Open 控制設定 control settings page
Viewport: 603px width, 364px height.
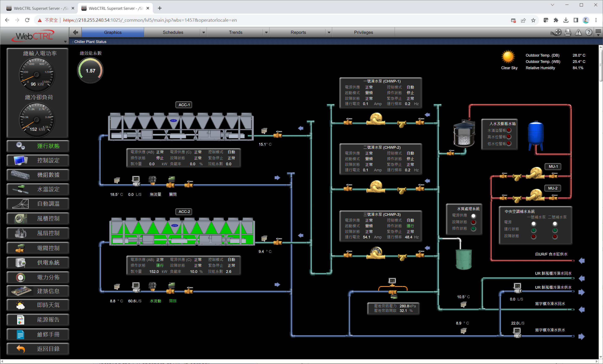pos(38,160)
